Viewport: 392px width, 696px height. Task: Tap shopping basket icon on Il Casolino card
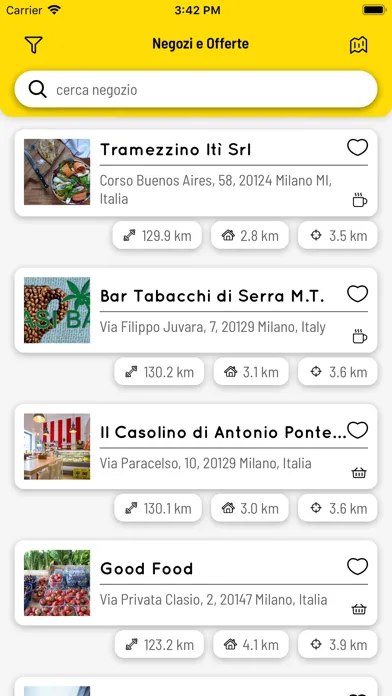click(x=359, y=473)
